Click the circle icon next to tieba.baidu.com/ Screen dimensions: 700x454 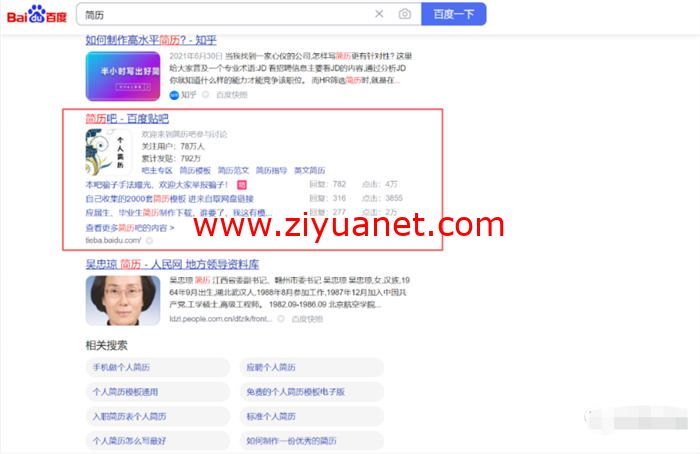pos(149,241)
